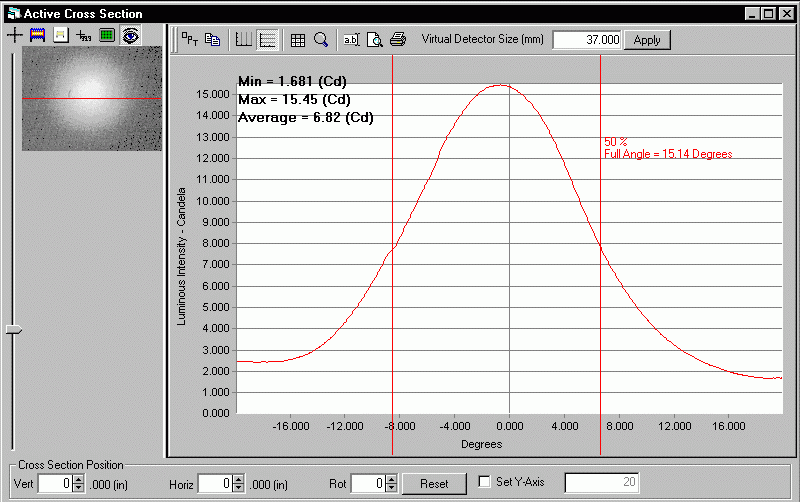800x502 pixels.
Task: Click the Apply button
Action: 647,40
